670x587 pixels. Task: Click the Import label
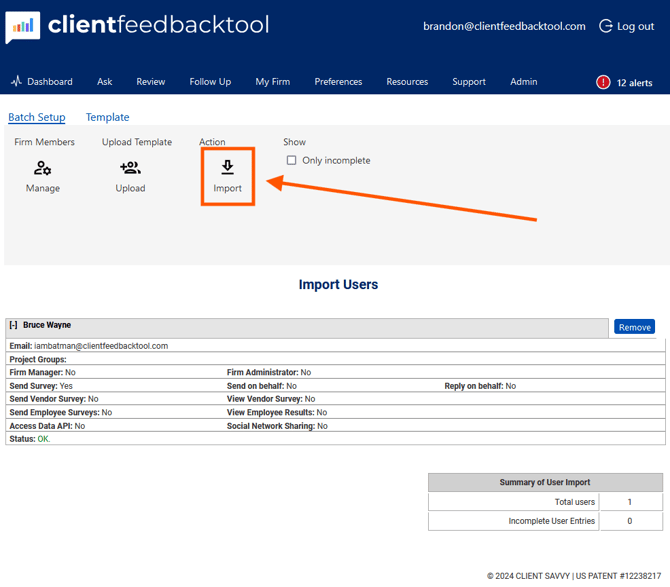coord(227,188)
